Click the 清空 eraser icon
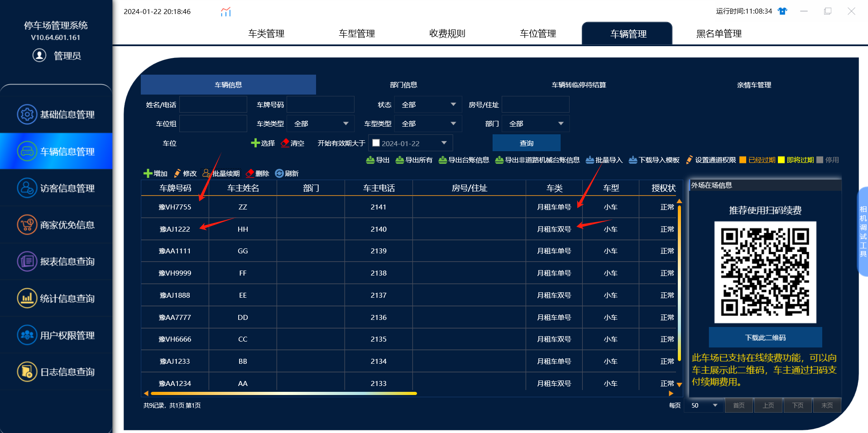 pos(285,143)
